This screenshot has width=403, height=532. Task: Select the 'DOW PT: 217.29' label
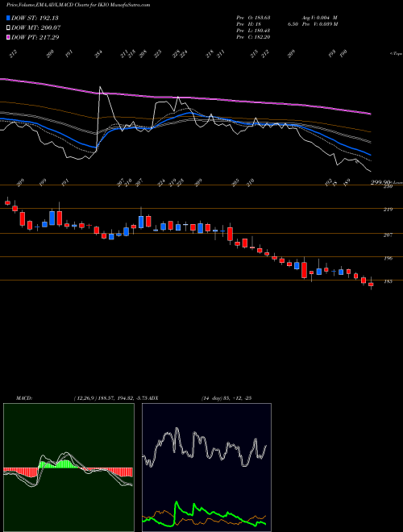click(x=35, y=37)
